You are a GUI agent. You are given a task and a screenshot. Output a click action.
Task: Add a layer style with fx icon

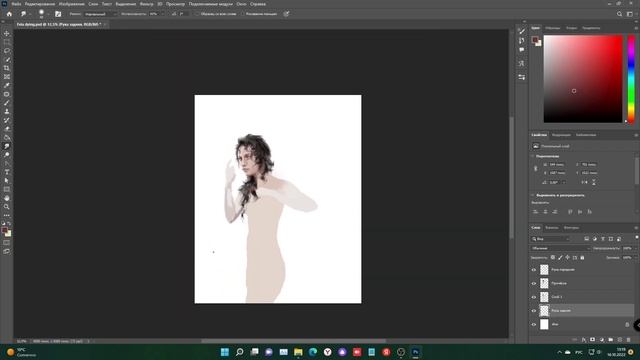click(x=584, y=340)
